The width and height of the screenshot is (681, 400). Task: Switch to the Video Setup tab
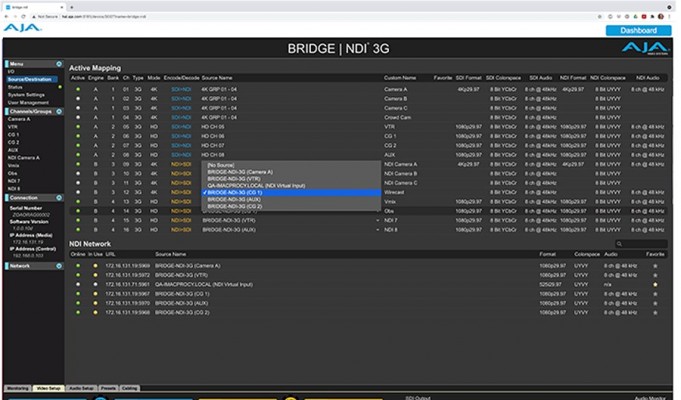(48, 388)
